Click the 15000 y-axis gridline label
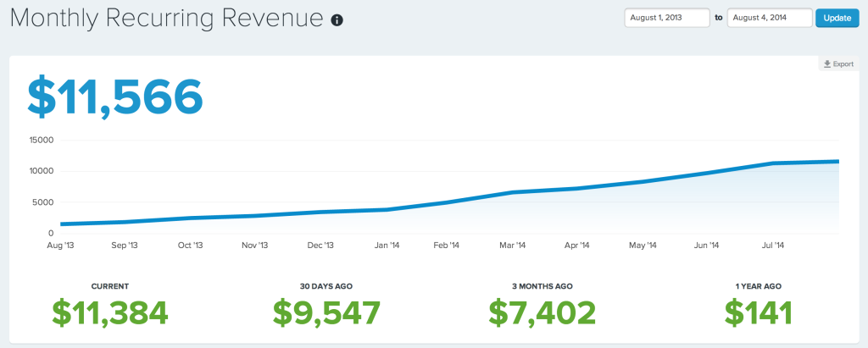 coord(40,141)
